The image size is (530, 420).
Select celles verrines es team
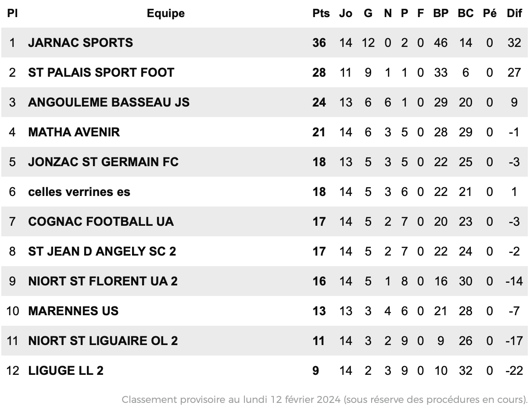pyautogui.click(x=79, y=192)
